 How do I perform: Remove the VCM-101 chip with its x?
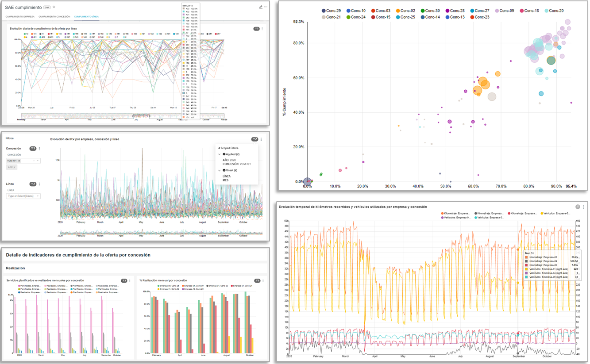tap(19, 161)
